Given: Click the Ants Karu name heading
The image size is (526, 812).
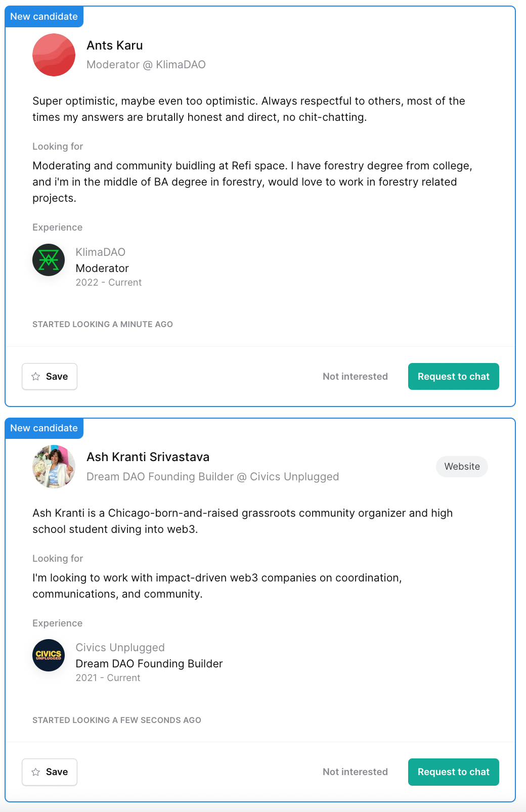Looking at the screenshot, I should [x=115, y=46].
